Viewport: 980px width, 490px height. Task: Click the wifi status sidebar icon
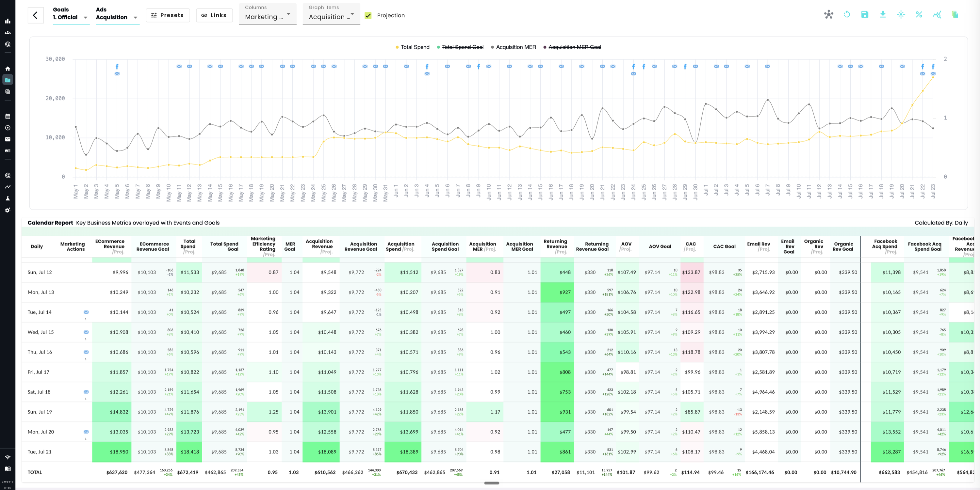tap(8, 457)
